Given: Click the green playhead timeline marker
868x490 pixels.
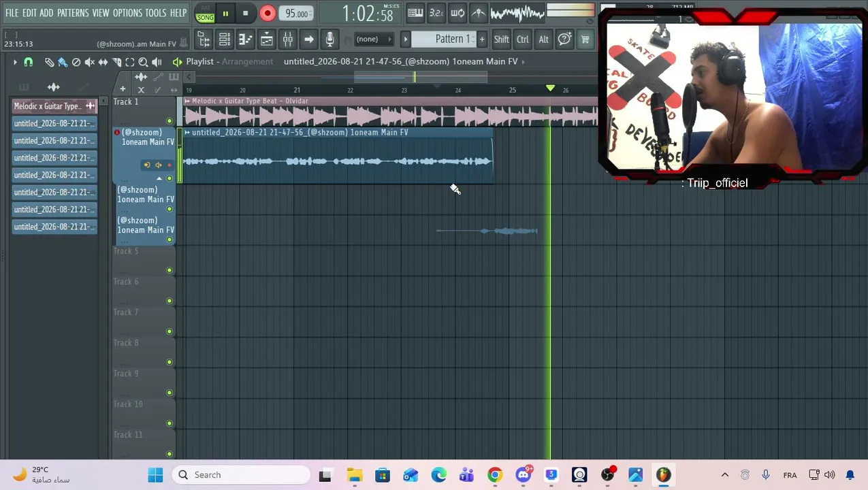Looking at the screenshot, I should pyautogui.click(x=550, y=89).
